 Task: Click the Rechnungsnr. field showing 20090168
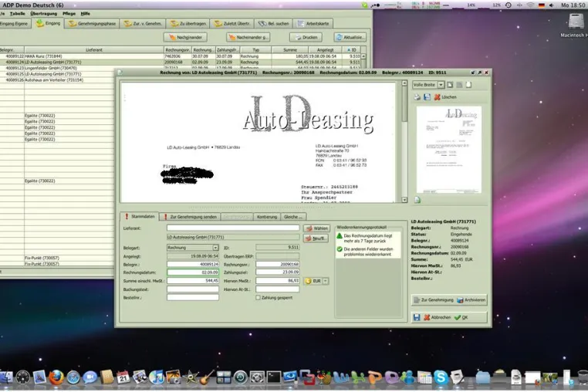[x=278, y=265]
